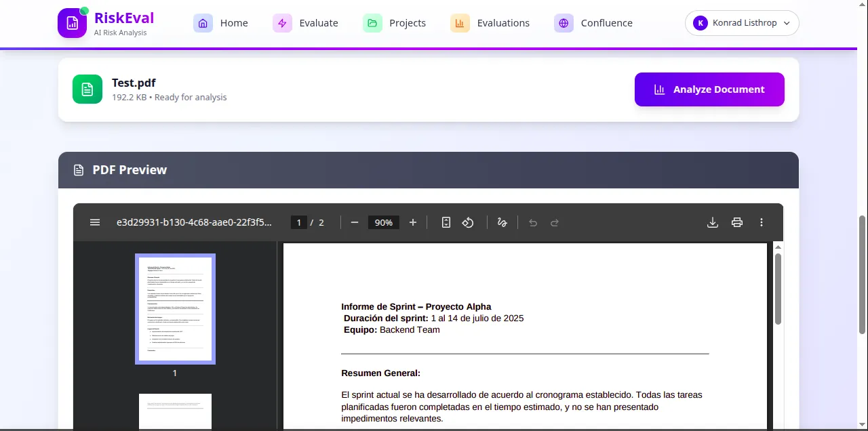Print the PDF with the printer icon
This screenshot has height=431, width=868.
(x=737, y=222)
